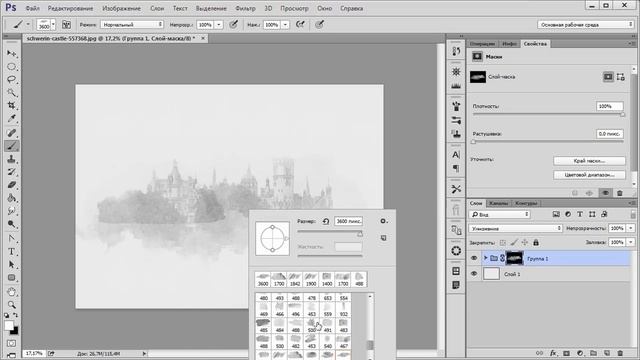Toggle pressure for opacity button
The height and width of the screenshot is (360, 640).
[233, 24]
